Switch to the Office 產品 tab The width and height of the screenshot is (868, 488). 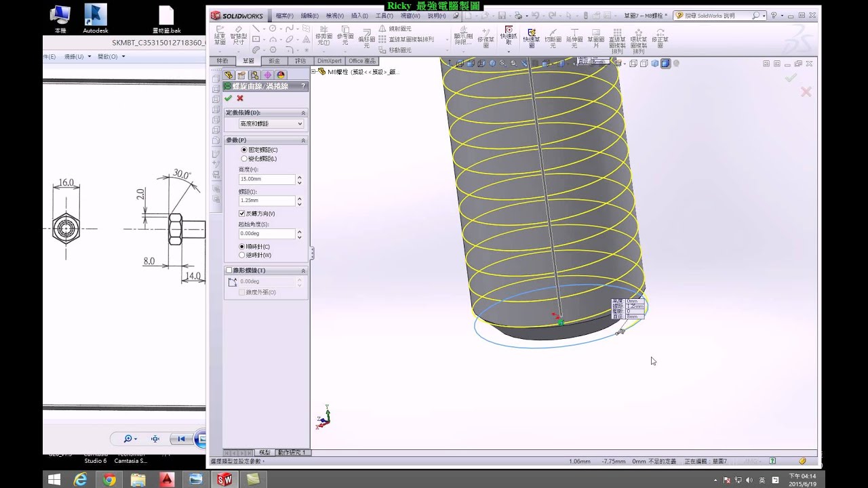(x=362, y=61)
